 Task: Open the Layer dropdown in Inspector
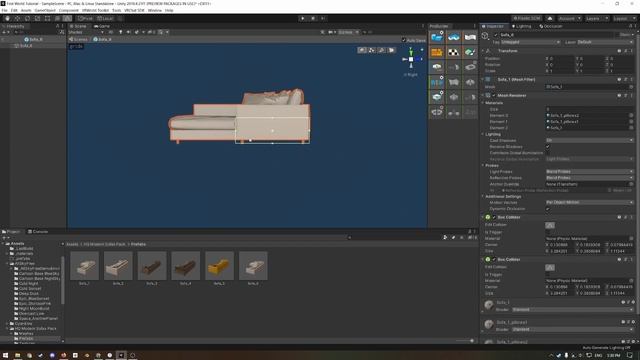[x=605, y=42]
